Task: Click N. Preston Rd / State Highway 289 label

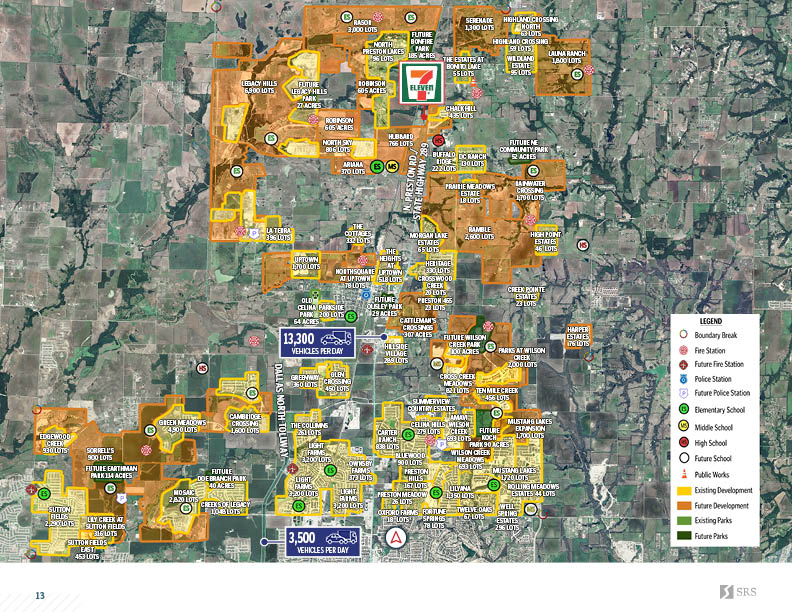Action: tap(413, 181)
